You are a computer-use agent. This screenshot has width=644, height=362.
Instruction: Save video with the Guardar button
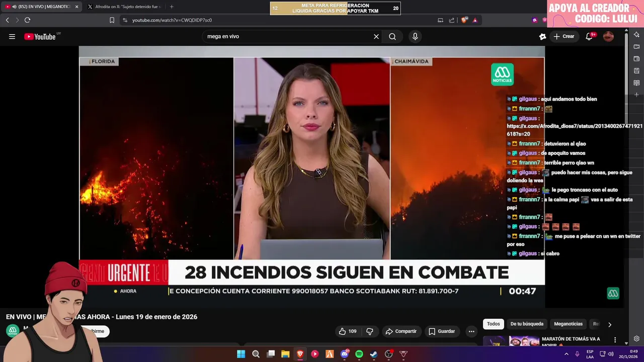tap(442, 331)
